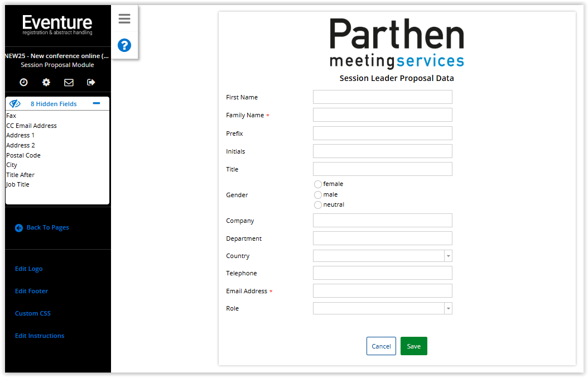The height and width of the screenshot is (377, 588).
Task: Click the logout arrow icon
Action: 91,82
